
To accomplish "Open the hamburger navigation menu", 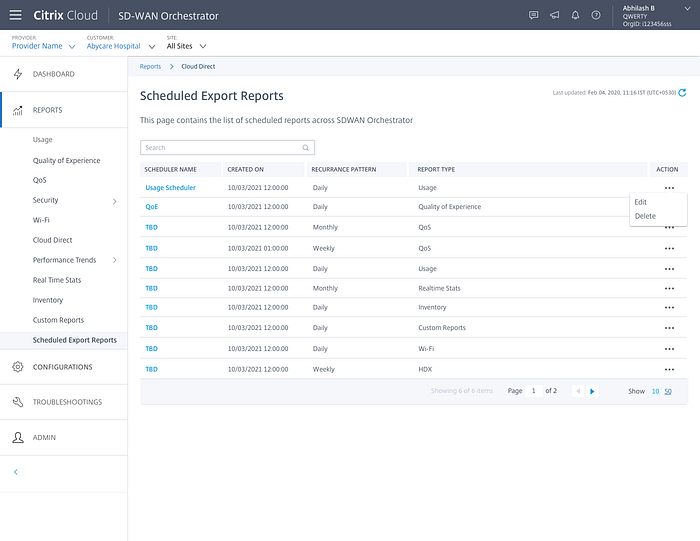I will [16, 15].
